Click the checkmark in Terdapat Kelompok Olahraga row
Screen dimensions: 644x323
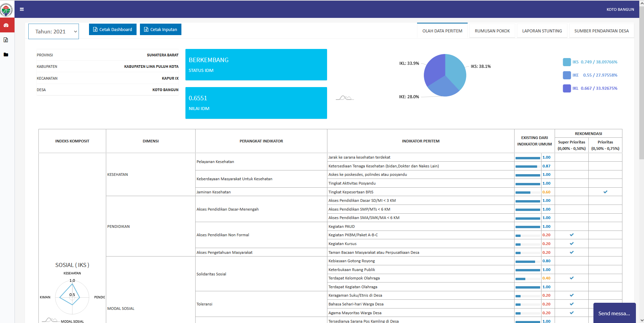click(x=572, y=278)
